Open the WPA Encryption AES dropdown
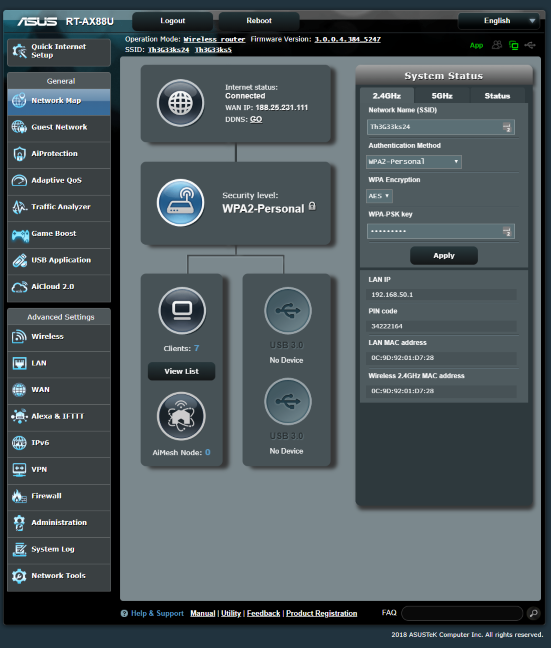 (379, 196)
